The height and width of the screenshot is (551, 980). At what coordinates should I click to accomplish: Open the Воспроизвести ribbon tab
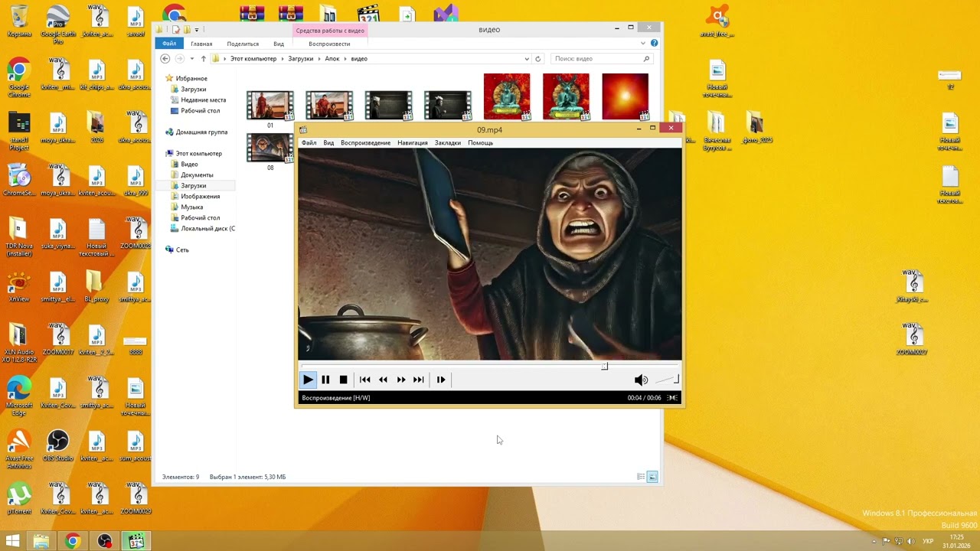[x=329, y=44]
